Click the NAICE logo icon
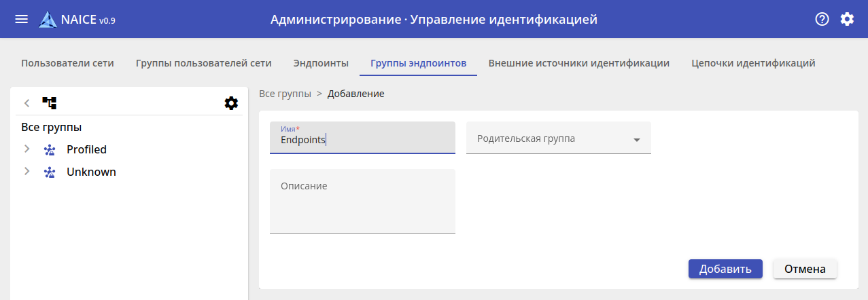 click(48, 20)
